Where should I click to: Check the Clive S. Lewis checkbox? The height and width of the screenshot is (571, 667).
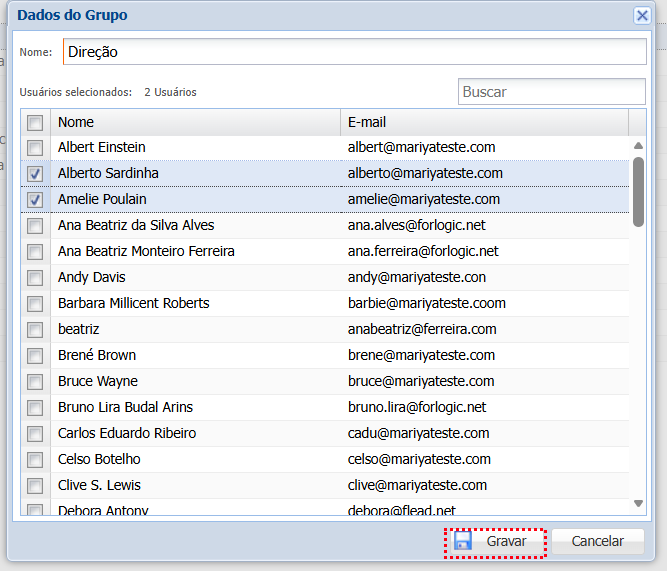coord(35,486)
